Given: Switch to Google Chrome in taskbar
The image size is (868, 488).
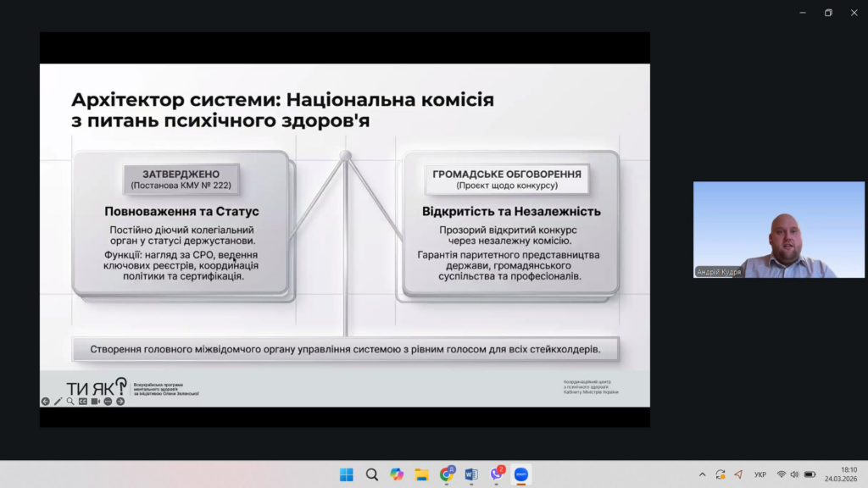Looking at the screenshot, I should pos(447,474).
